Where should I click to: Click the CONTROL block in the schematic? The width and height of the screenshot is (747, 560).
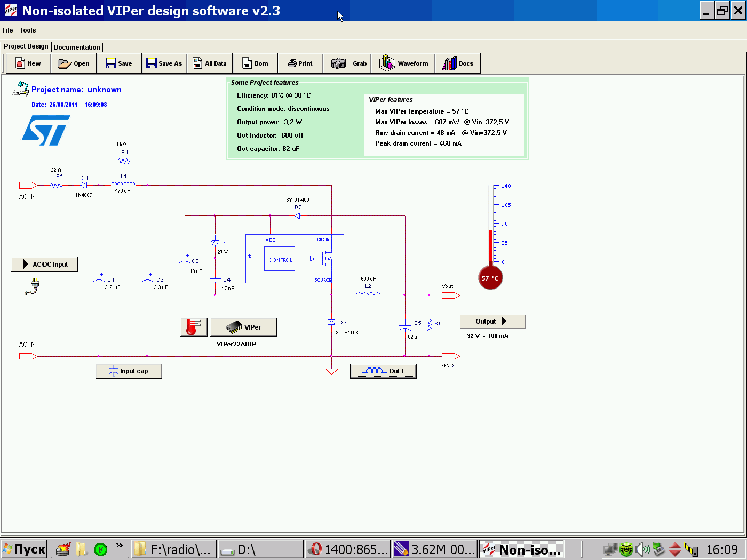coord(280,259)
